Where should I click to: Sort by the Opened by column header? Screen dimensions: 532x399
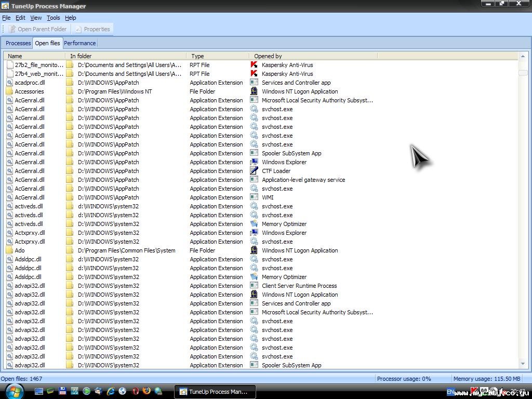pyautogui.click(x=313, y=56)
